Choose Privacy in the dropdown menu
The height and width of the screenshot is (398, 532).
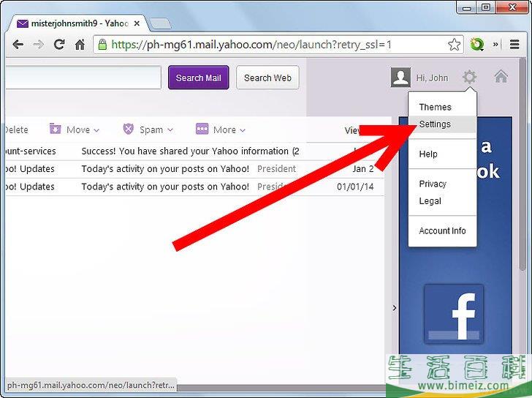pyautogui.click(x=433, y=184)
